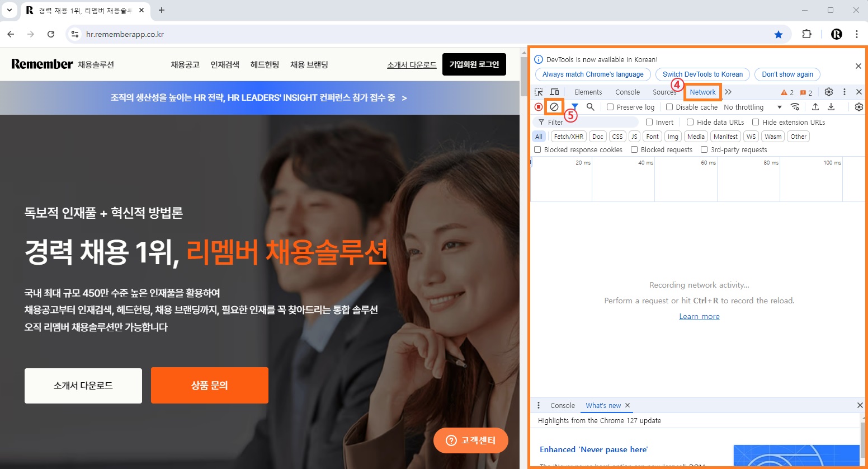Filter requests by Img type
The image size is (868, 469).
click(673, 137)
